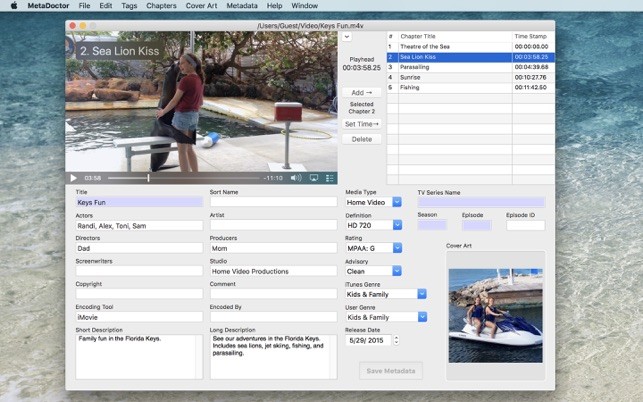
Task: Click the jet ski cover art image
Action: pyautogui.click(x=495, y=315)
